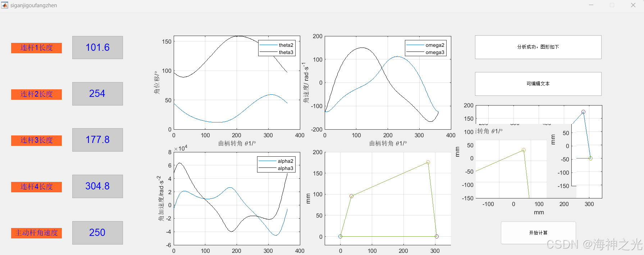Screen dimensions: 644x255
Task: Click the orange 主动杆角速度 label
Action: click(x=36, y=233)
